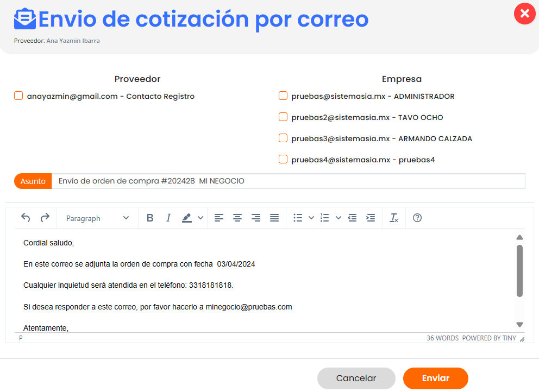Expand the numbered list style options
539x392 pixels.
(338, 218)
